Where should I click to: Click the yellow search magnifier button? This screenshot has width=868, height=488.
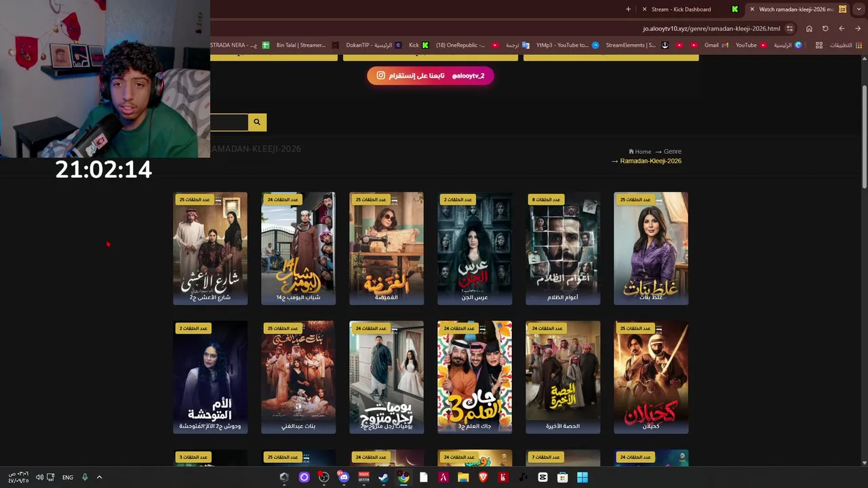coord(257,122)
